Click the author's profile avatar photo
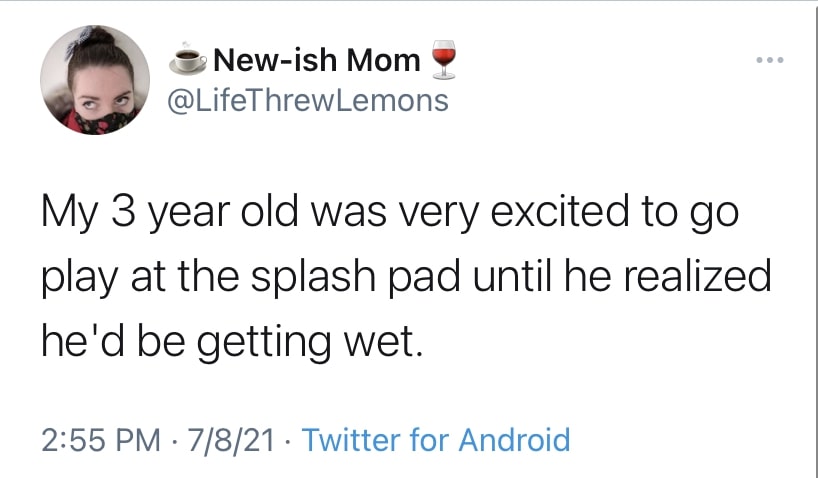This screenshot has height=478, width=818. pos(89,80)
